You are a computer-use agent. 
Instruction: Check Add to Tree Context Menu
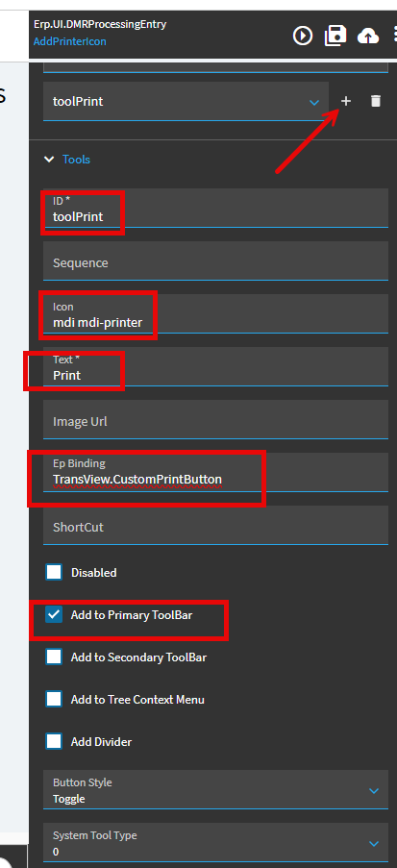click(54, 699)
